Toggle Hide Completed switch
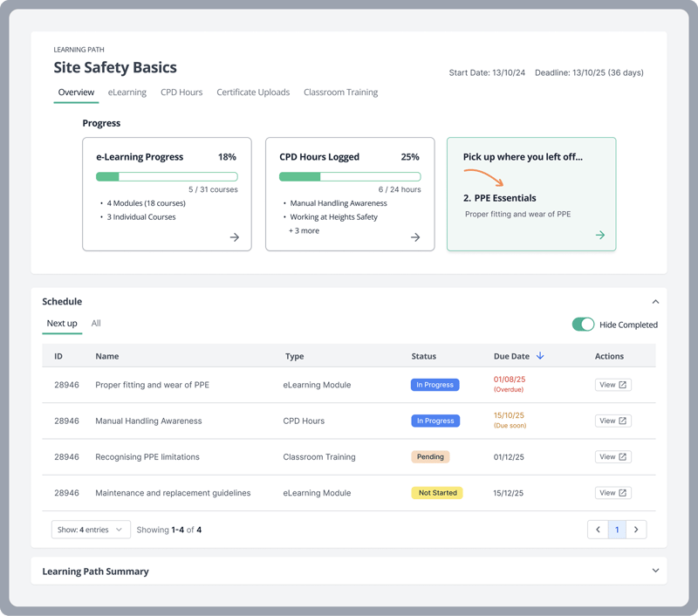Screen dimensions: 698x616 pyautogui.click(x=583, y=325)
